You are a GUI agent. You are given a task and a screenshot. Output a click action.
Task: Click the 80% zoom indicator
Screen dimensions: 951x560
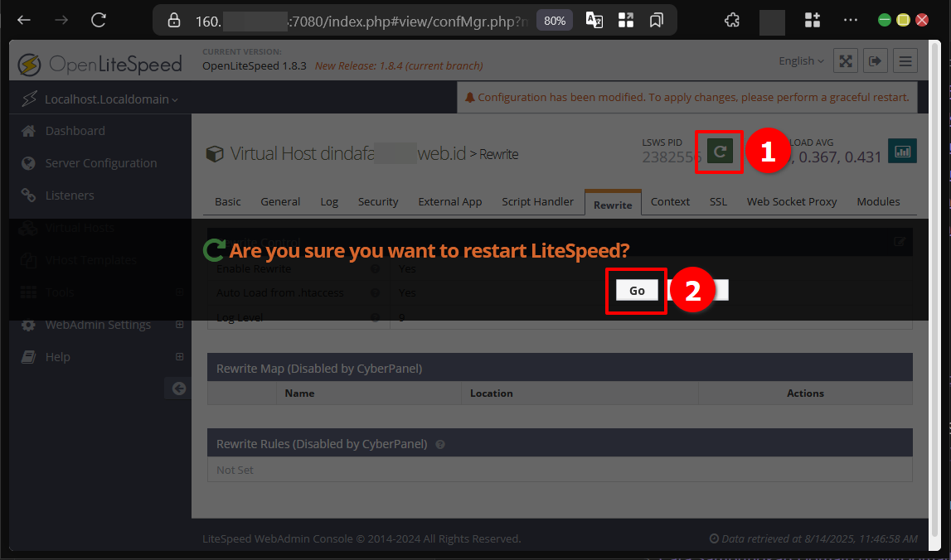(555, 21)
